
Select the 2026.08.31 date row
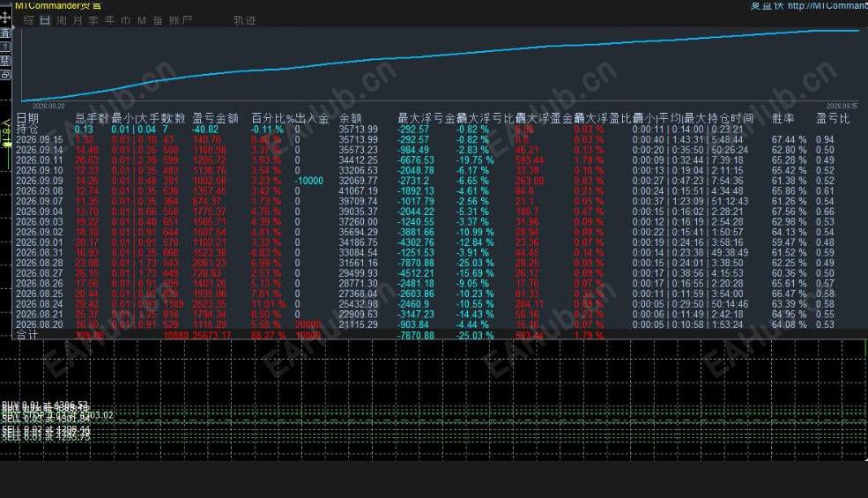(x=40, y=253)
